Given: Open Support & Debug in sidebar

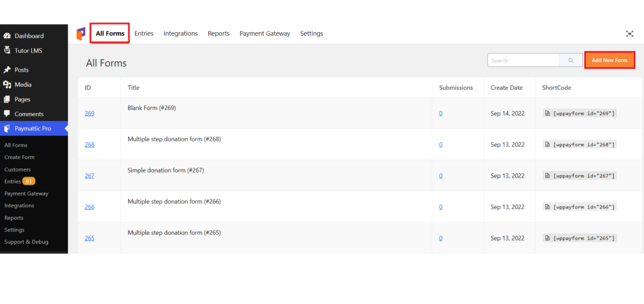Looking at the screenshot, I should [26, 242].
